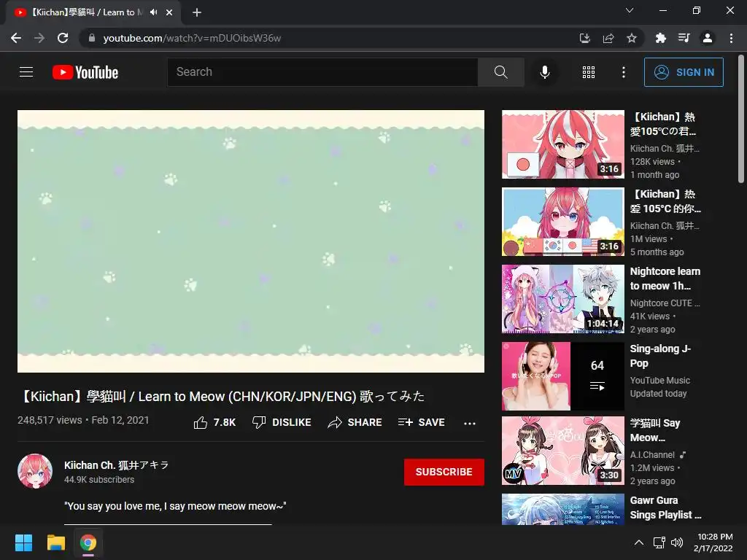
Task: Bookmark this tab with the star icon
Action: click(x=632, y=38)
